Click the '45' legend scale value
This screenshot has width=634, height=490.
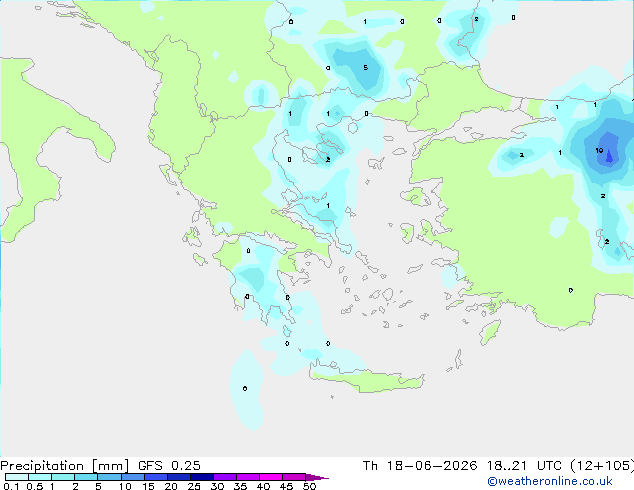[286, 486]
